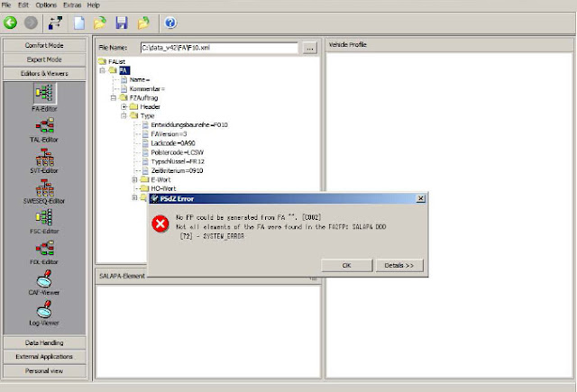Open the SVT-Editor icon
Screen dimensions: 577x392
(44, 157)
